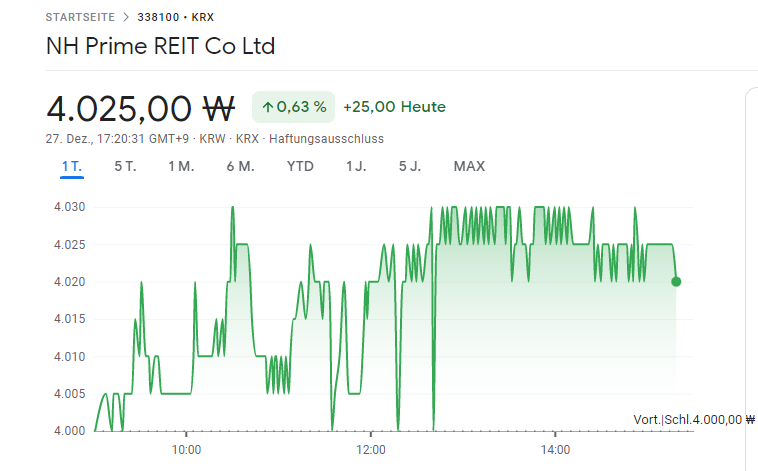Screen dimensions: 758x471
Task: Click the green end-point dot on the chart
Action: click(676, 281)
